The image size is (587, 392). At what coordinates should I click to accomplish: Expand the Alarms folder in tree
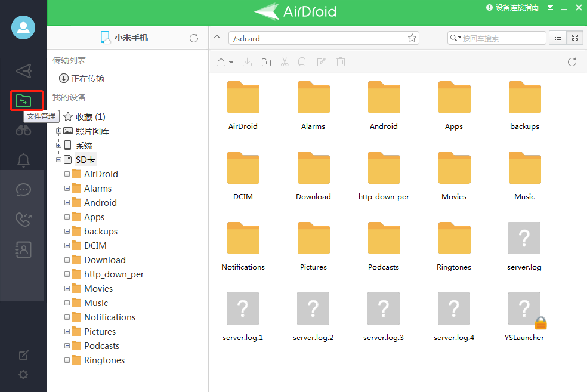67,188
